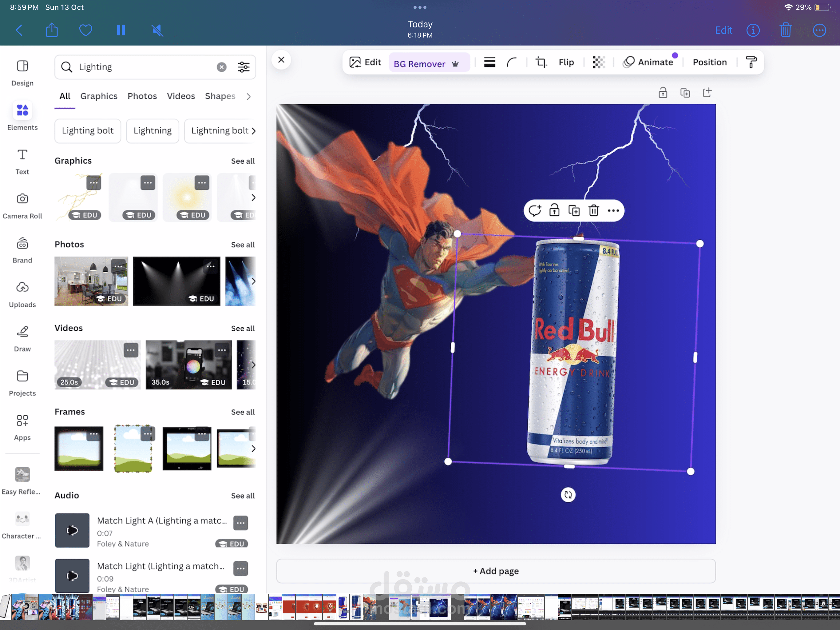Toggle mute on the video playback
Screen dimensions: 840x630
point(157,30)
